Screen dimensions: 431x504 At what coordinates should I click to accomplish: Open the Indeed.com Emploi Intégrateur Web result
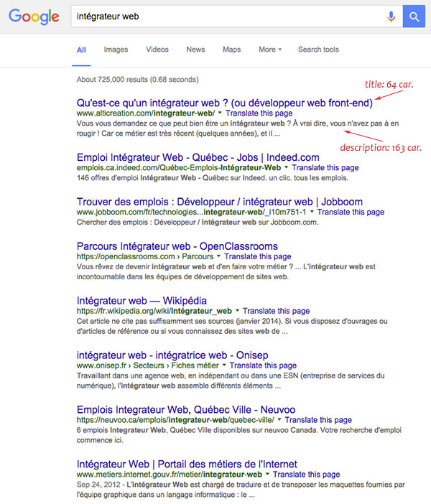198,157
